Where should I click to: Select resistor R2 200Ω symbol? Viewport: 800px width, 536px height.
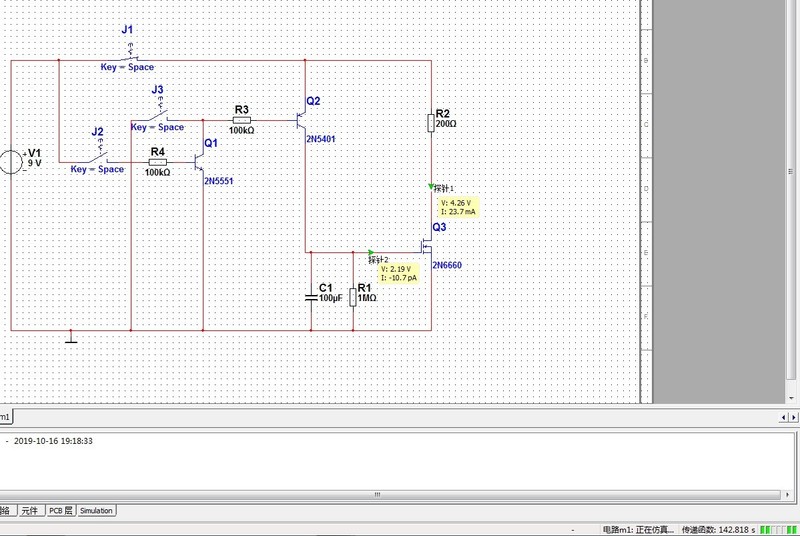pos(431,122)
